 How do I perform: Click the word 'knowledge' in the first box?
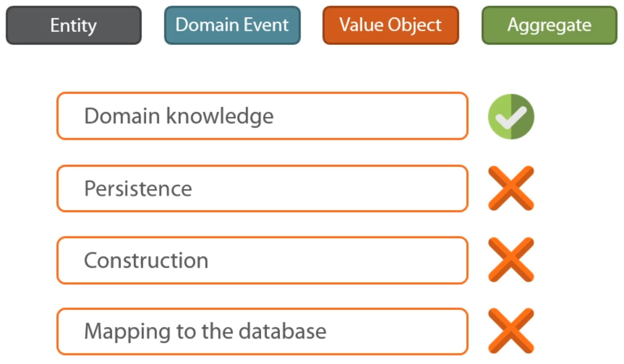[x=219, y=117]
